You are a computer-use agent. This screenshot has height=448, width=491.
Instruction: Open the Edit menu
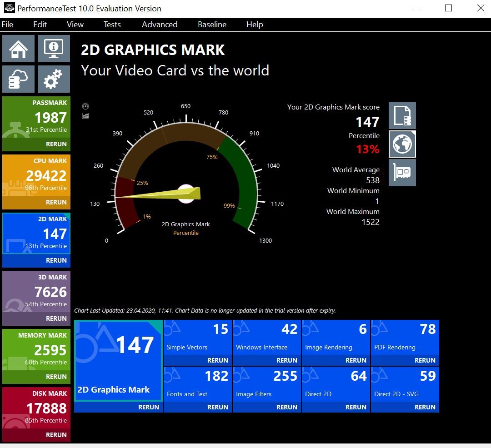coord(40,25)
